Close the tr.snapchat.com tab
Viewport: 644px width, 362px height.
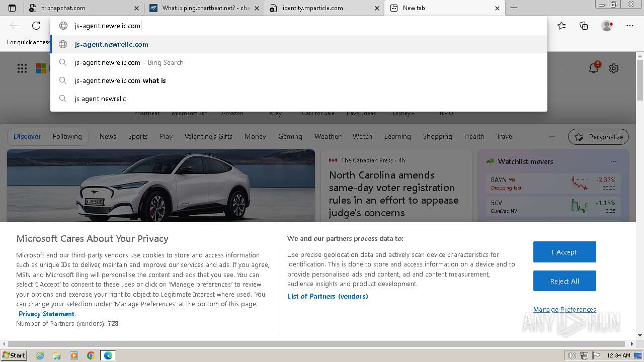[137, 8]
